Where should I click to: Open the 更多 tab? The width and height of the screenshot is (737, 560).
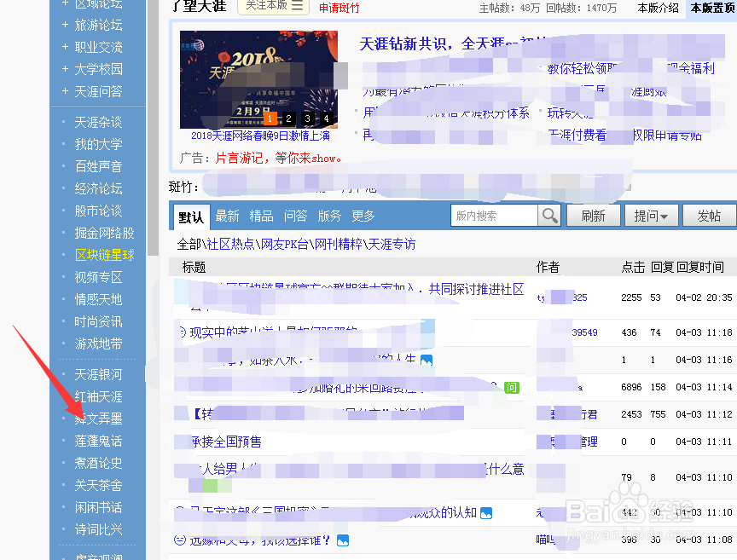pos(363,216)
